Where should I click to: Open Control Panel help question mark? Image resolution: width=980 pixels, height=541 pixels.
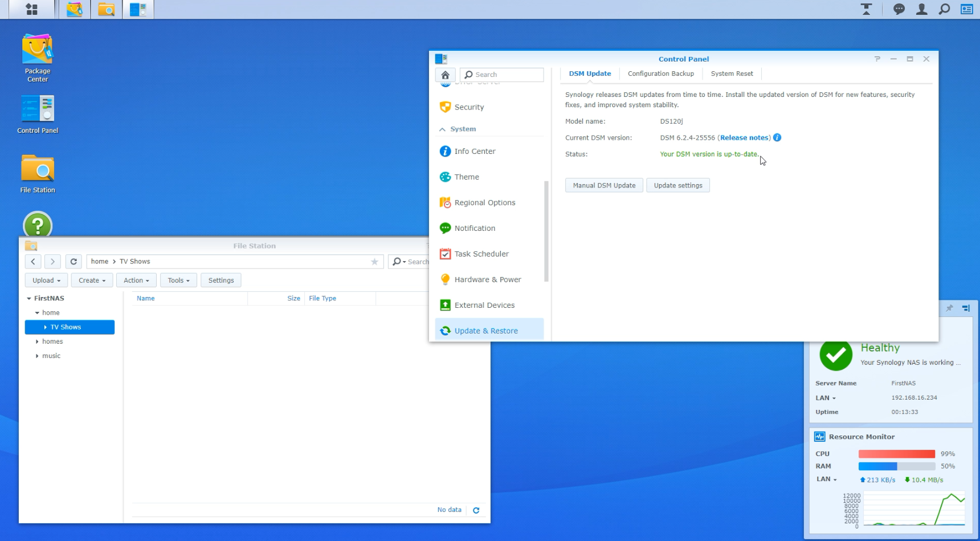(877, 59)
